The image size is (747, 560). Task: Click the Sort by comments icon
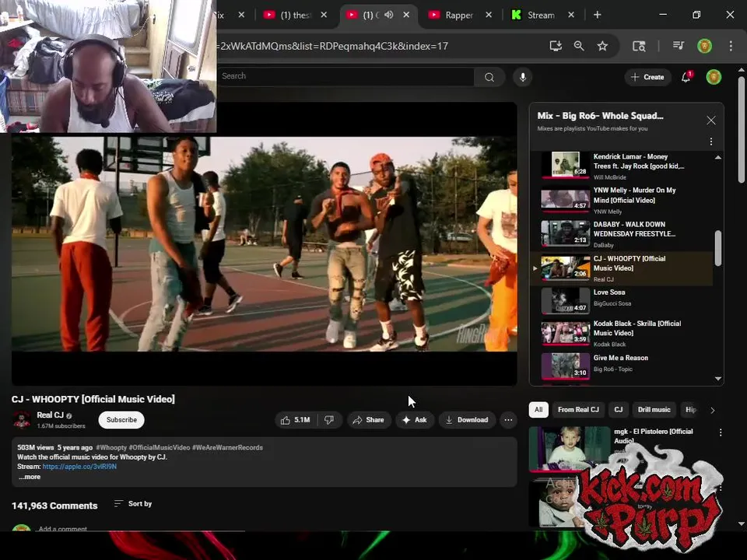(x=118, y=504)
